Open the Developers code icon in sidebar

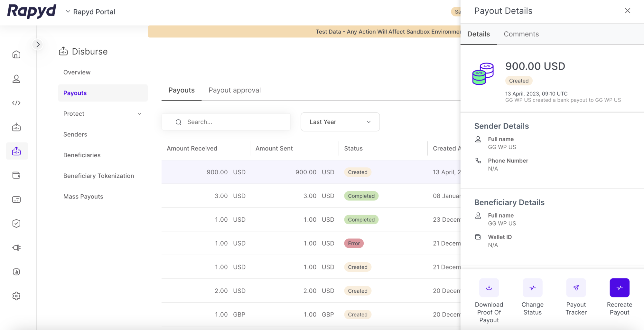(x=16, y=103)
